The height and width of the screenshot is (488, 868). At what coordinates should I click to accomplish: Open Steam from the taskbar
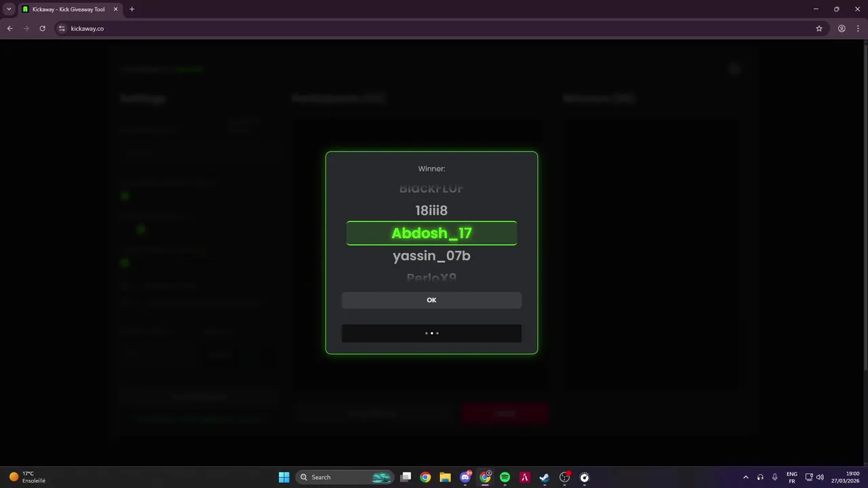pyautogui.click(x=544, y=477)
